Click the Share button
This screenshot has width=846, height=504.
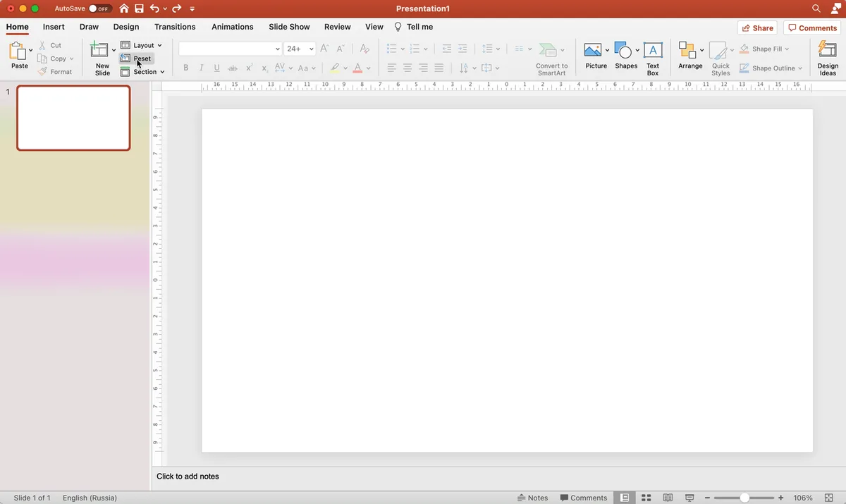[x=757, y=28]
